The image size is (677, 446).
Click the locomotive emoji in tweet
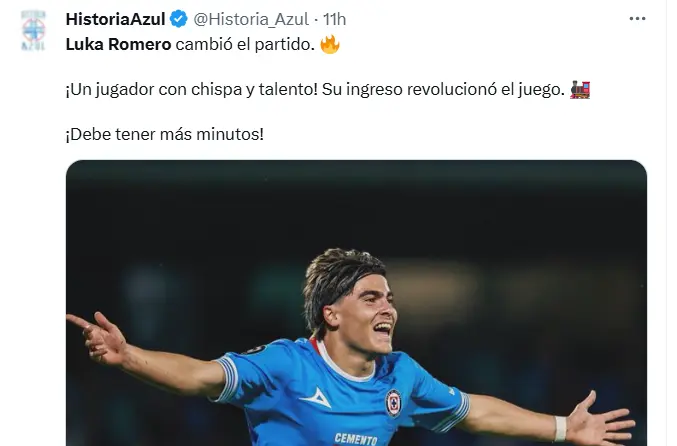pyautogui.click(x=580, y=89)
